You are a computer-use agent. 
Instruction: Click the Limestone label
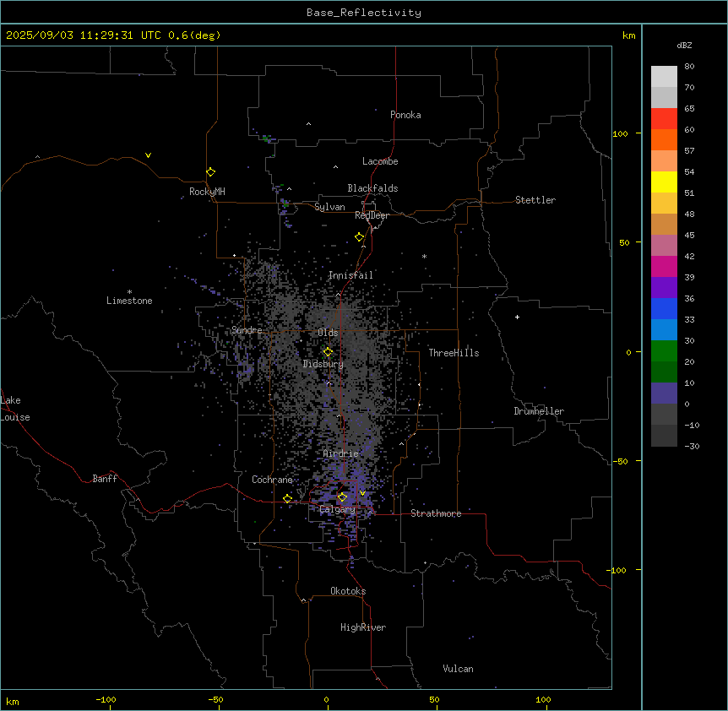point(129,301)
